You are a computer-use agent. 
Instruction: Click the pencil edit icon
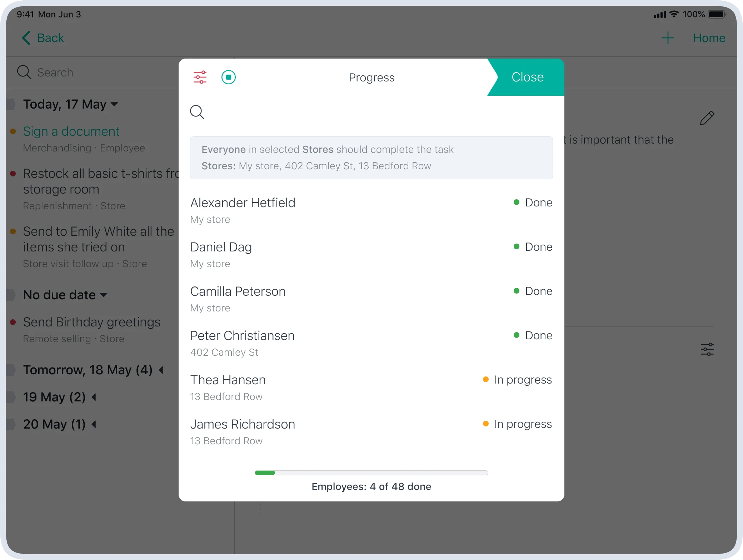707,118
